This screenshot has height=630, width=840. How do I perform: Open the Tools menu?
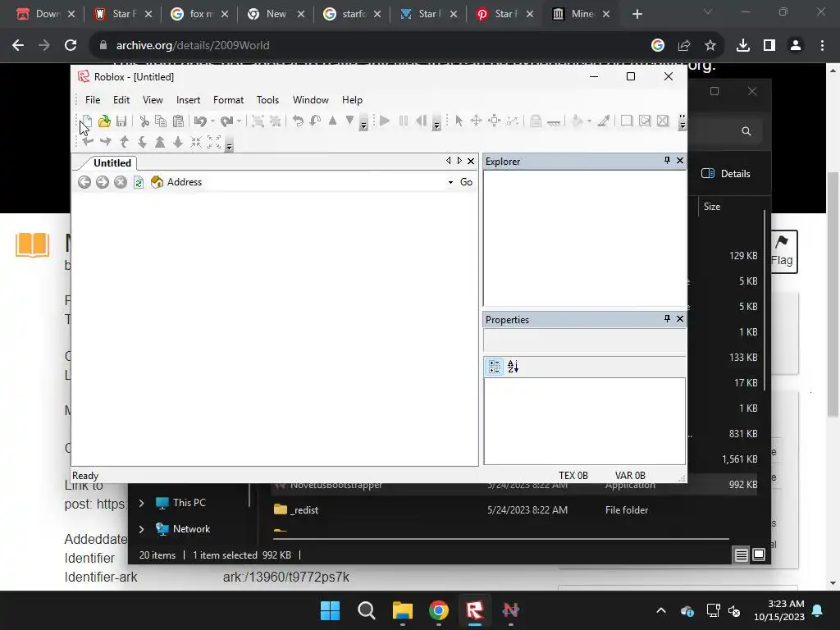point(267,99)
